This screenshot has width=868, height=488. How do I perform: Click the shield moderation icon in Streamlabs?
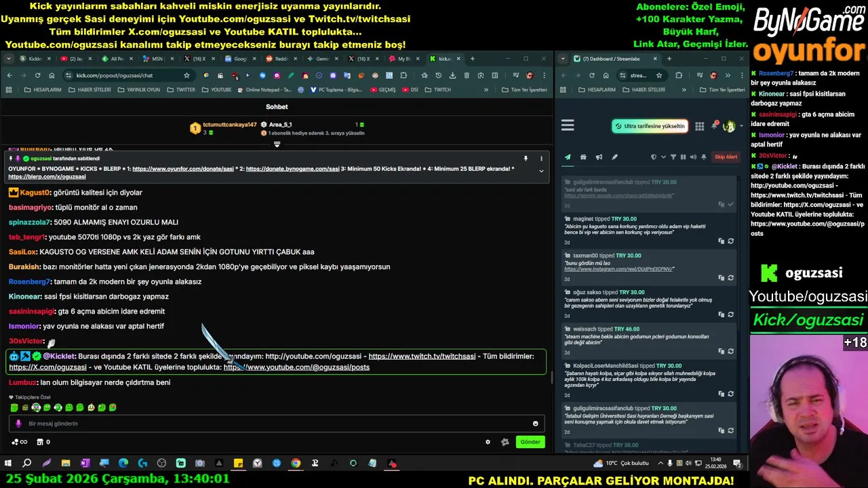coord(653,157)
